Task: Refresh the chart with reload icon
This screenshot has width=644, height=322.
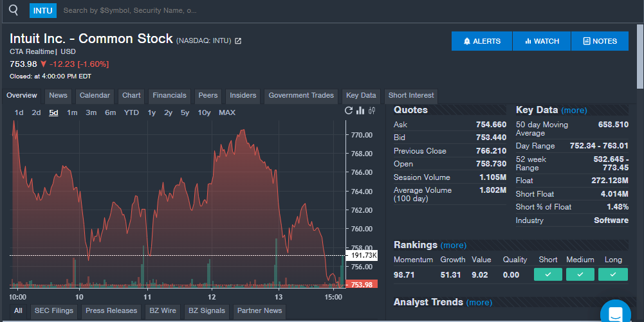Action: (x=349, y=111)
